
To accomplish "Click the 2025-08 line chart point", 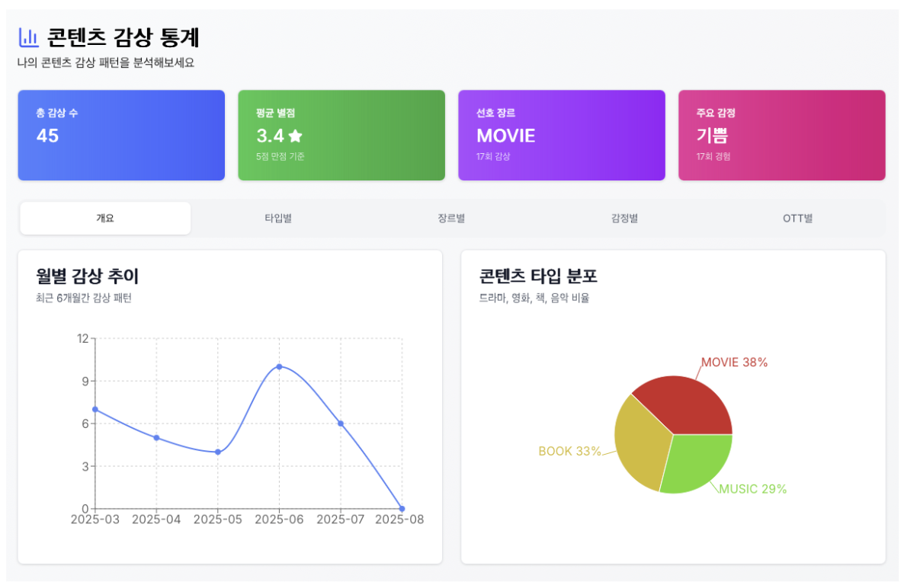I will click(402, 509).
